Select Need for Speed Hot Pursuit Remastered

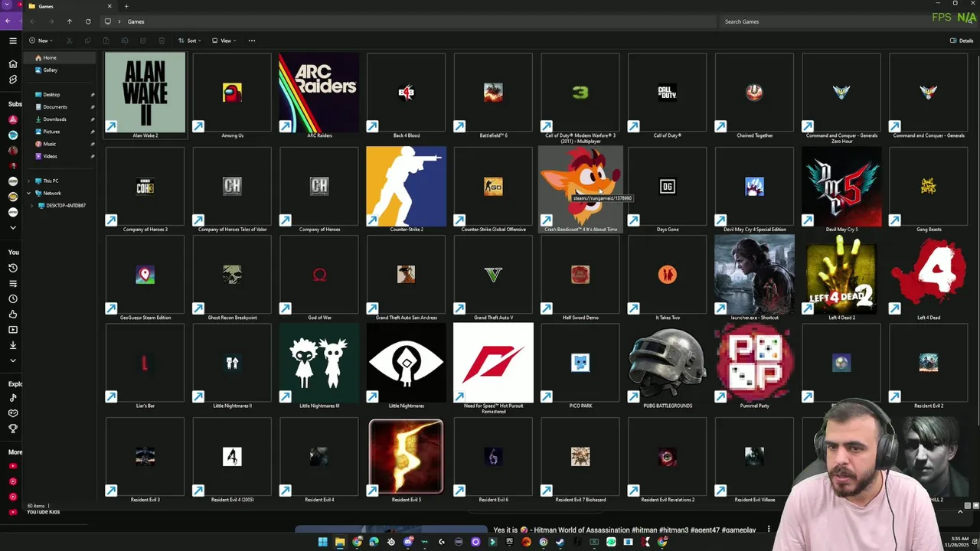coord(493,368)
